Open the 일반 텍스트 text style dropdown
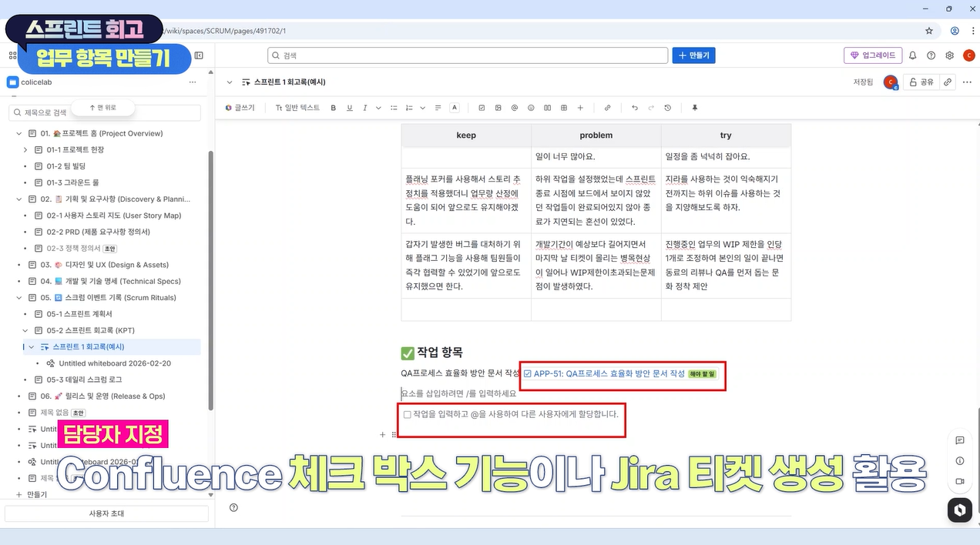This screenshot has height=545, width=980. coord(297,108)
